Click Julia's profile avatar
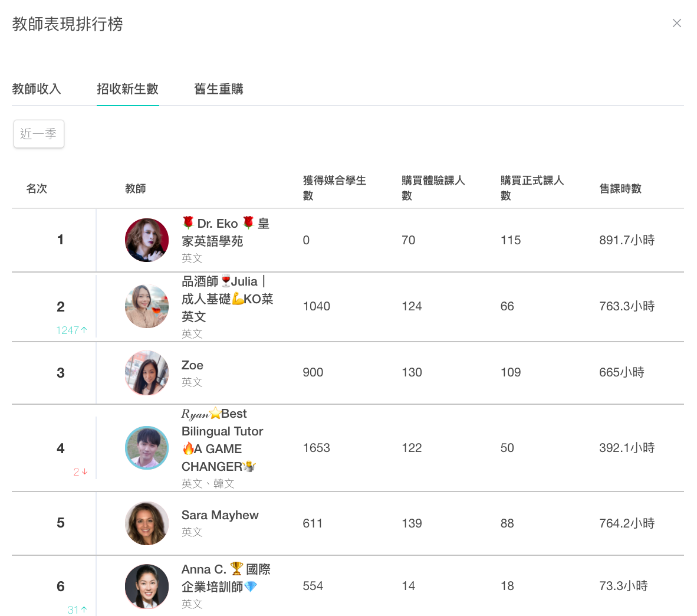The height and width of the screenshot is (616, 697). pos(147,306)
